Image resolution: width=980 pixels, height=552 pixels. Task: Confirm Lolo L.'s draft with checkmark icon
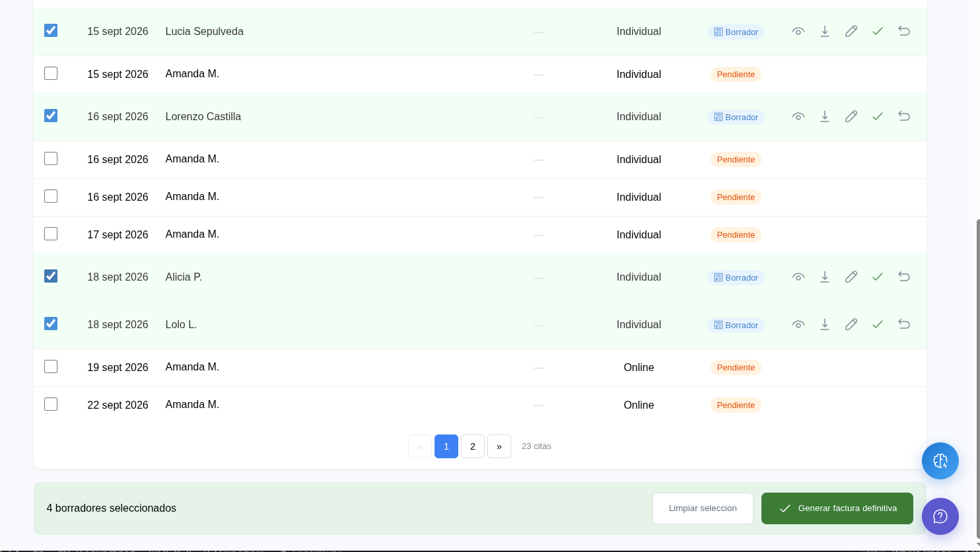878,324
